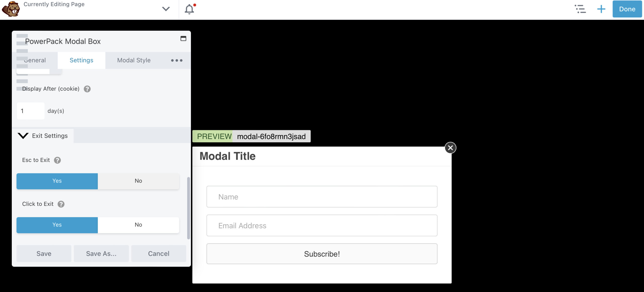The image size is (644, 292).
Task: Click the three-dot overflow menu icon
Action: (x=177, y=60)
